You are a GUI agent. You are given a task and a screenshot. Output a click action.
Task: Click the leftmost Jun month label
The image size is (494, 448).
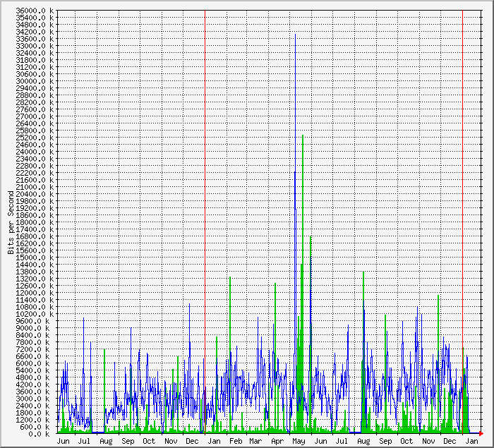coord(63,441)
